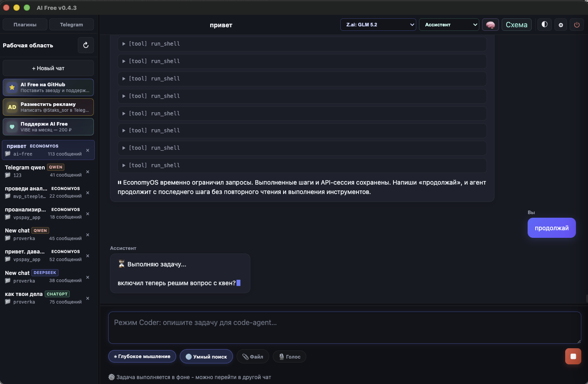Remove the проанализир... chat via x
The height and width of the screenshot is (384, 588).
[88, 214]
